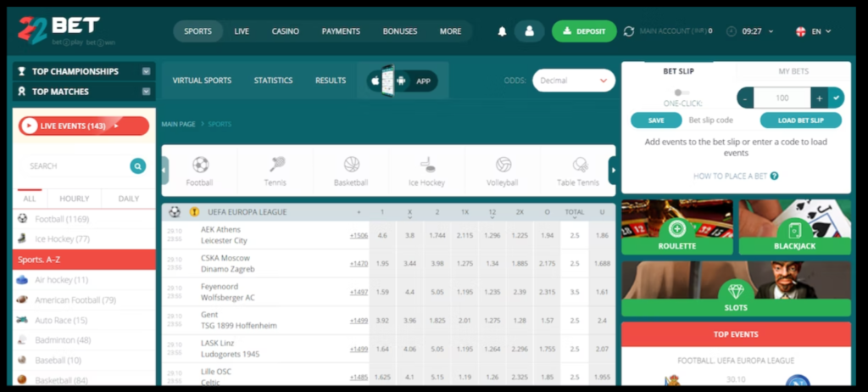
Task: Open the More main menu
Action: point(451,31)
